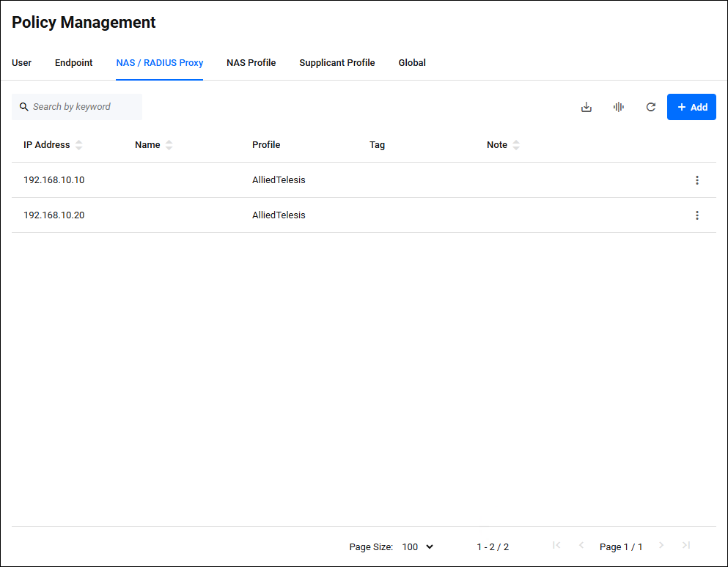Viewport: 728px width, 567px height.
Task: Go to the next page
Action: 661,546
